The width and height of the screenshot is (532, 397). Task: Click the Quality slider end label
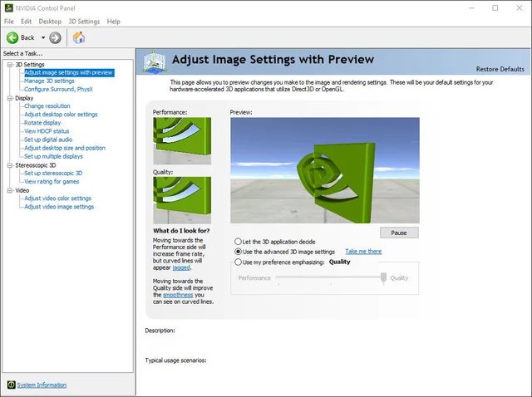(399, 278)
